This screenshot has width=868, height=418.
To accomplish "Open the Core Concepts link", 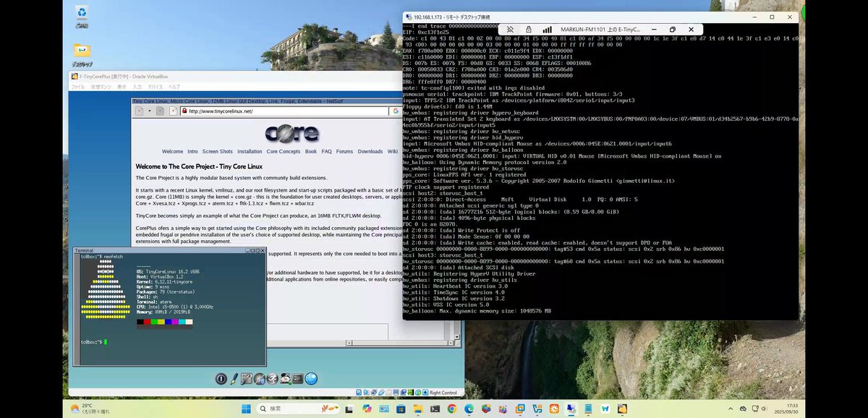I will [x=284, y=151].
